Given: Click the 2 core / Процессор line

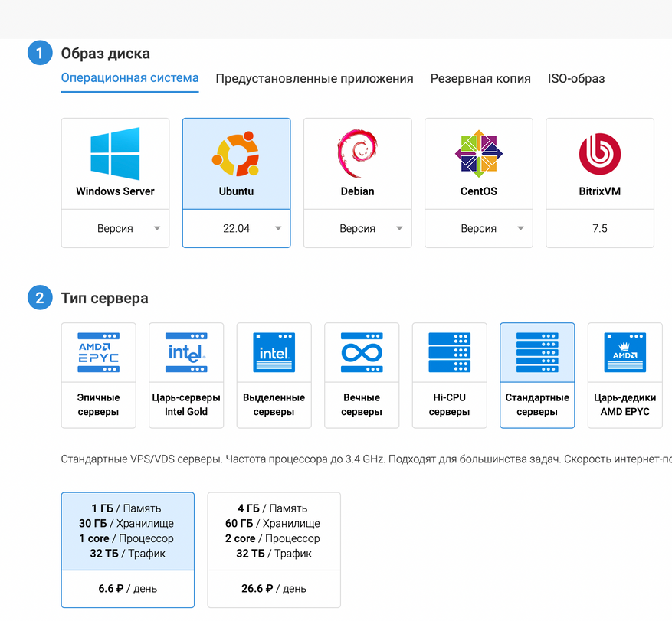Looking at the screenshot, I should (x=273, y=538).
